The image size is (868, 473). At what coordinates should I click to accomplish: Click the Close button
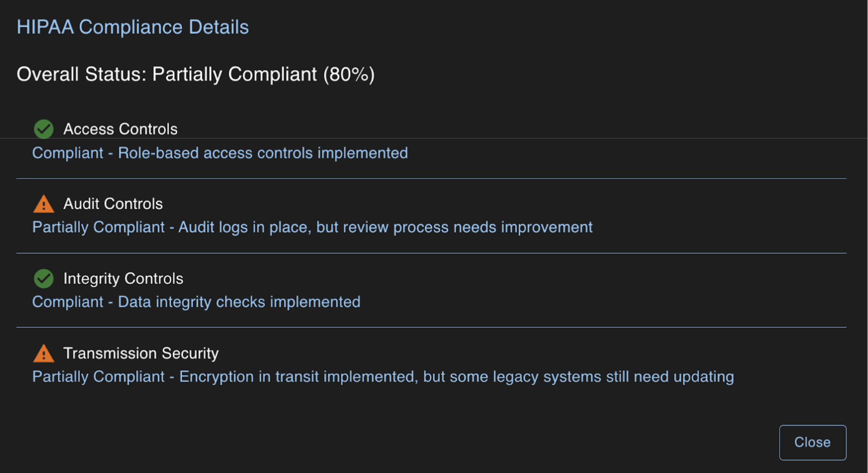click(x=813, y=442)
